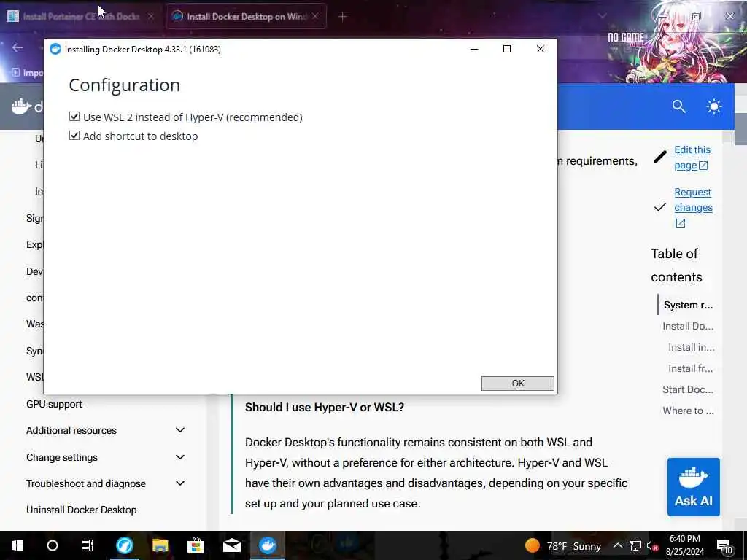Expand Change settings section
Screen dimensions: 747x560
tap(180, 457)
